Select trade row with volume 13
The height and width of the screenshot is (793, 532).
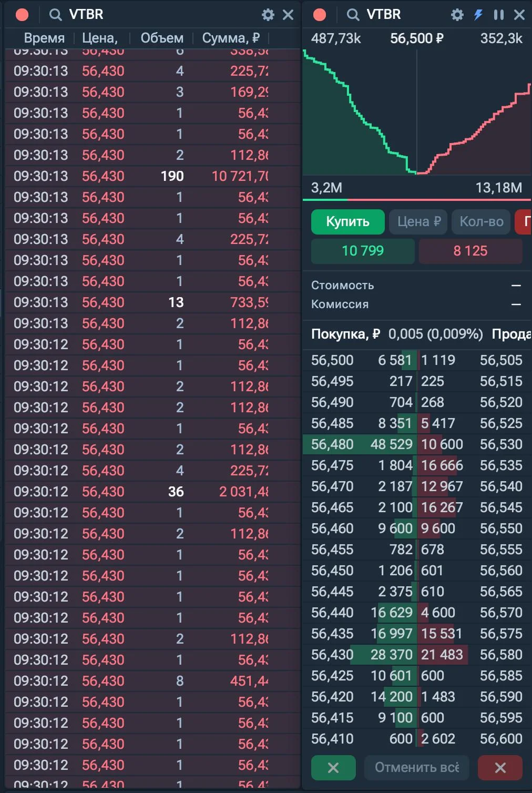152,302
